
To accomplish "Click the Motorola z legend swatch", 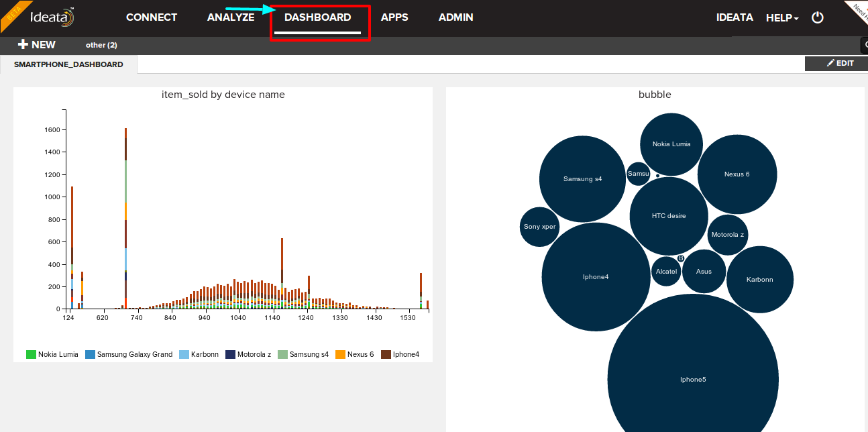I will (x=231, y=354).
